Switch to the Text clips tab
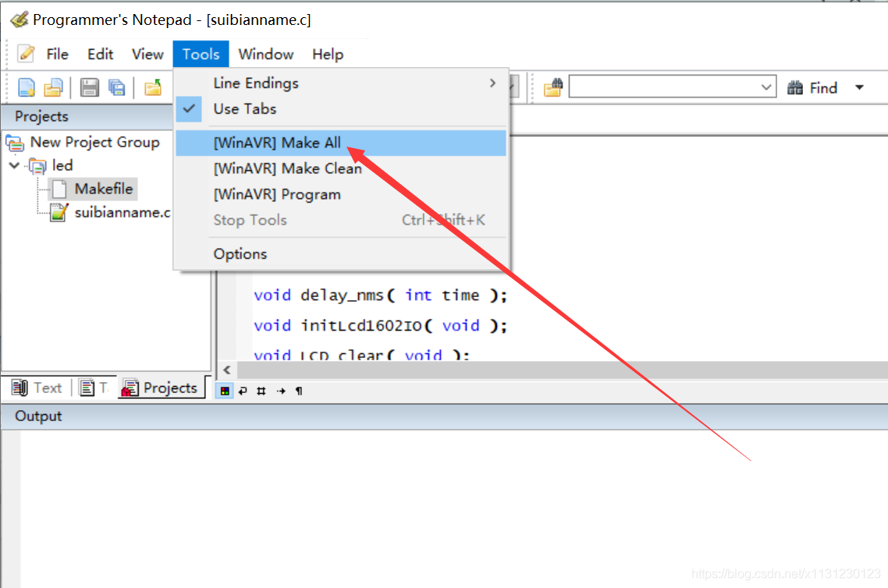 coord(37,388)
